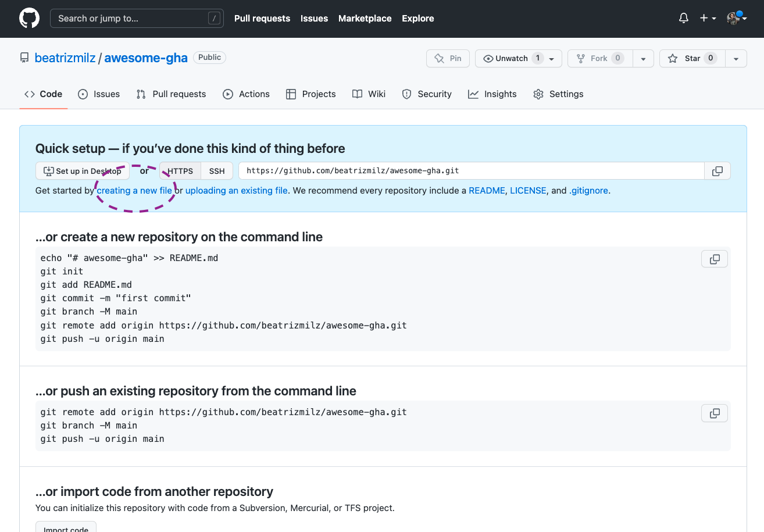Open the Actions tab
The width and height of the screenshot is (764, 532).
pos(247,94)
